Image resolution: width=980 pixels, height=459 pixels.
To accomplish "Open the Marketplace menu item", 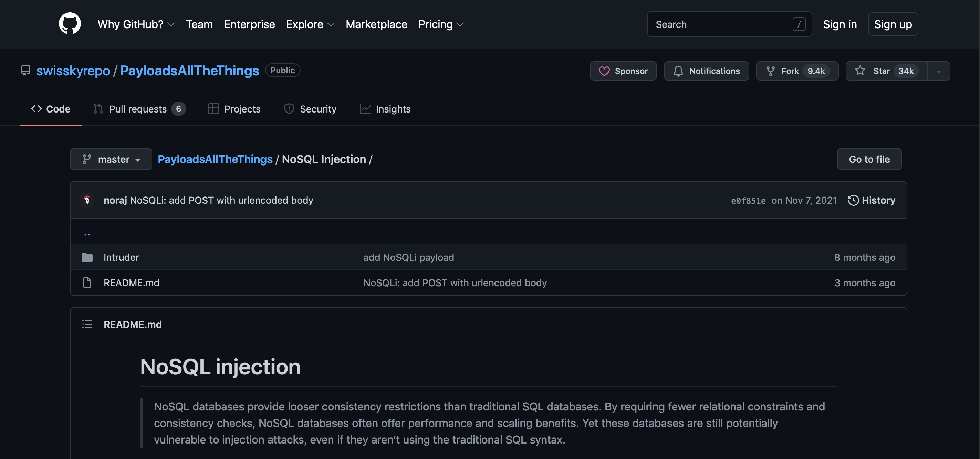I will pyautogui.click(x=377, y=24).
